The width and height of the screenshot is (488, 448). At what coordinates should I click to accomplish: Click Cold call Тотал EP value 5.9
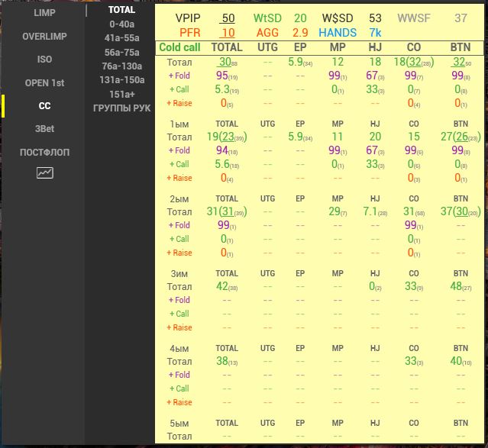300,63
